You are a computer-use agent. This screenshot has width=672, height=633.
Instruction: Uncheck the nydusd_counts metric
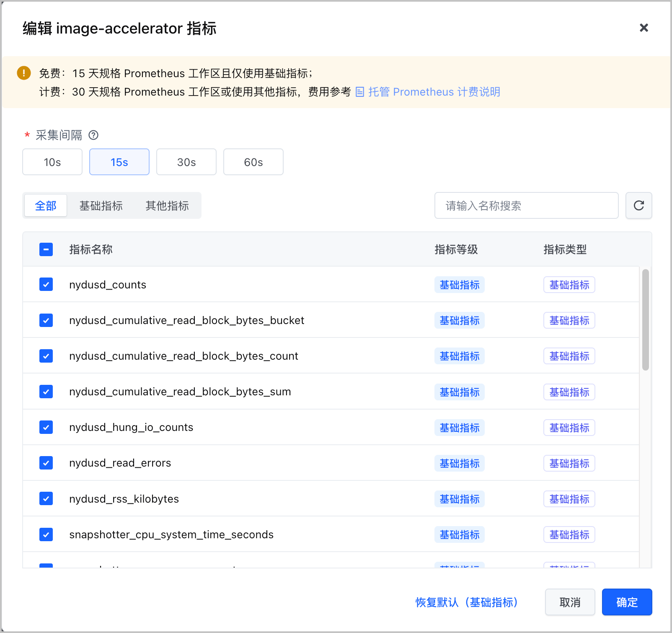click(x=46, y=284)
